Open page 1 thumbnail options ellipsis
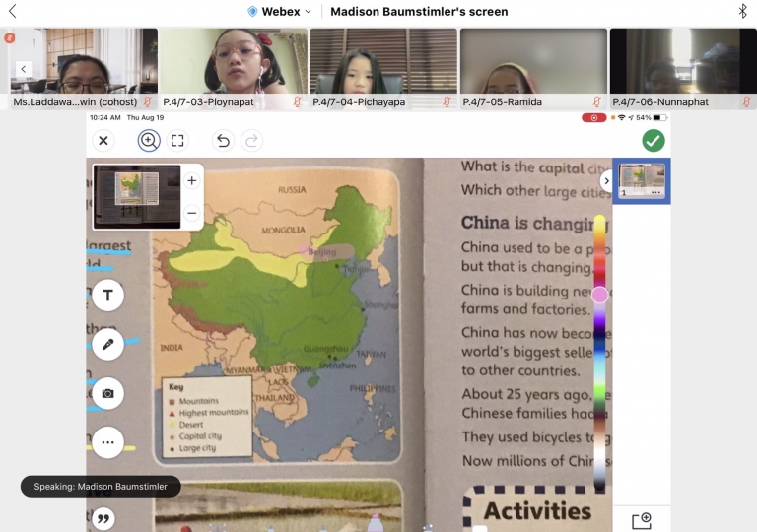This screenshot has height=532, width=757. [x=655, y=192]
